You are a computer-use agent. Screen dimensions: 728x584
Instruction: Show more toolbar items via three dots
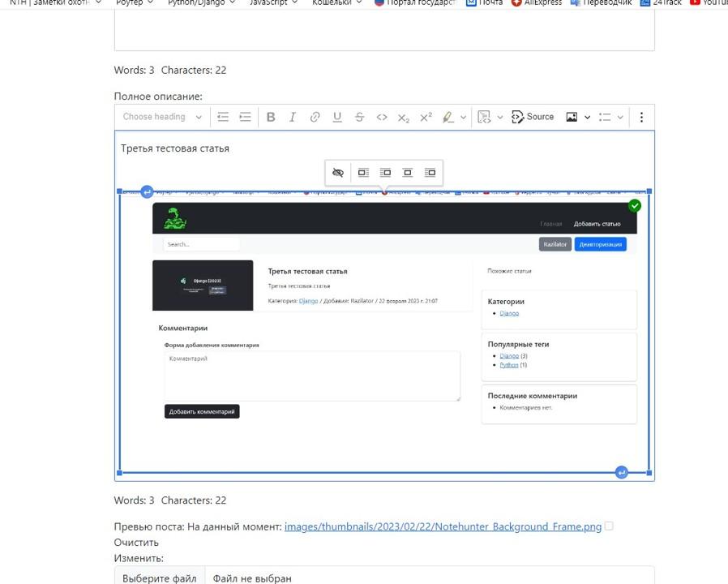point(641,117)
